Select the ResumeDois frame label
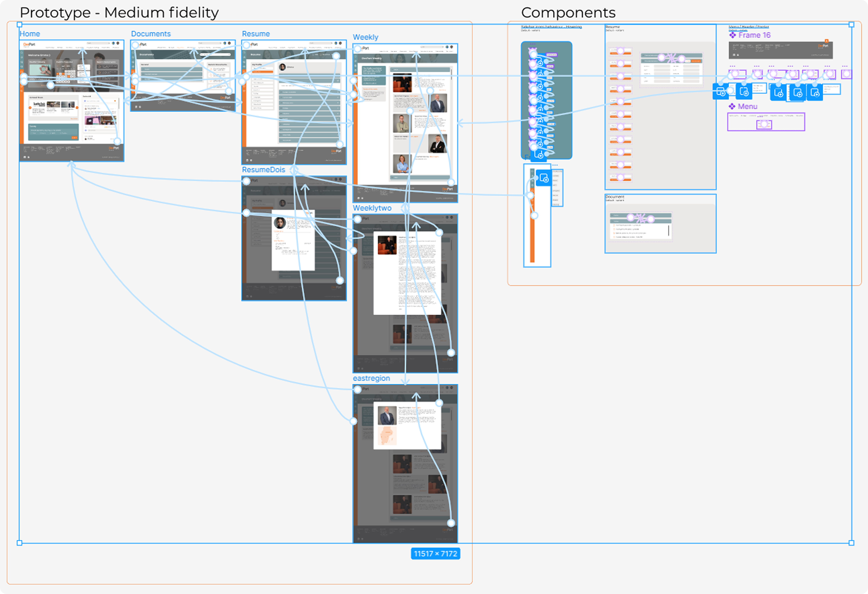 [263, 170]
